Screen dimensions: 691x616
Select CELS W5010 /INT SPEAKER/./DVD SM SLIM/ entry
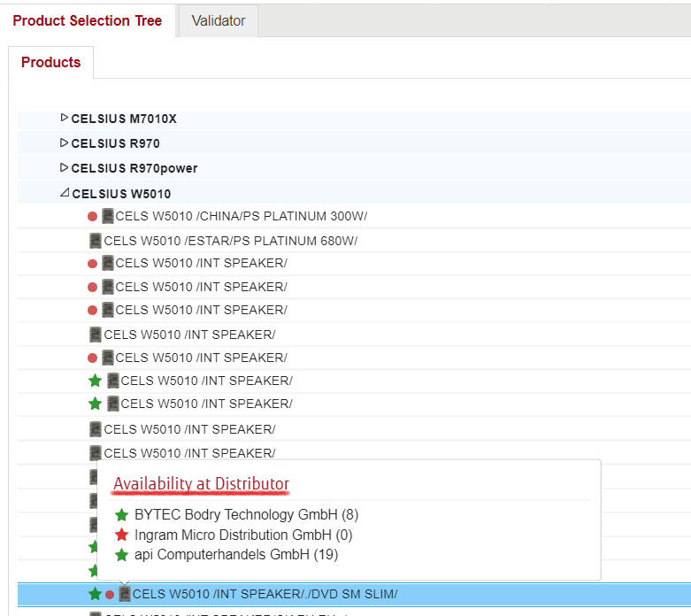[x=265, y=594]
